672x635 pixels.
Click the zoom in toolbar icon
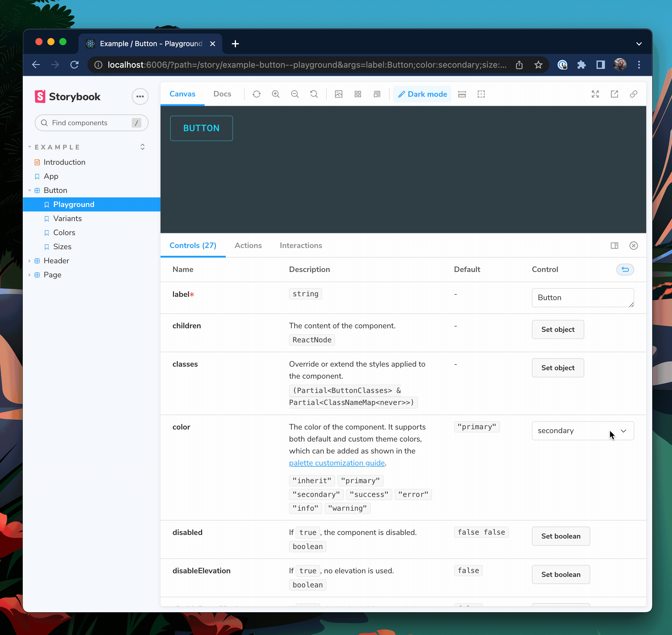276,94
